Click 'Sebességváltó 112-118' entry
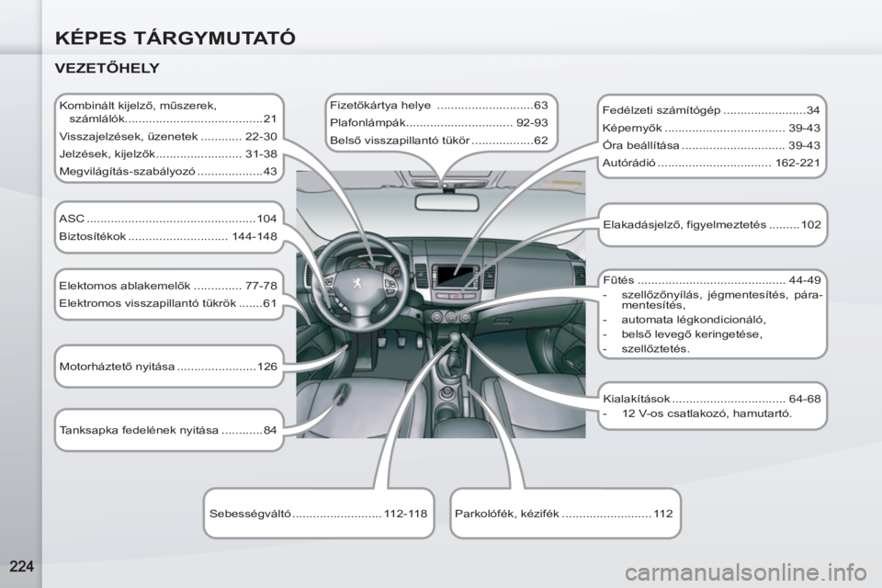 click(x=319, y=514)
